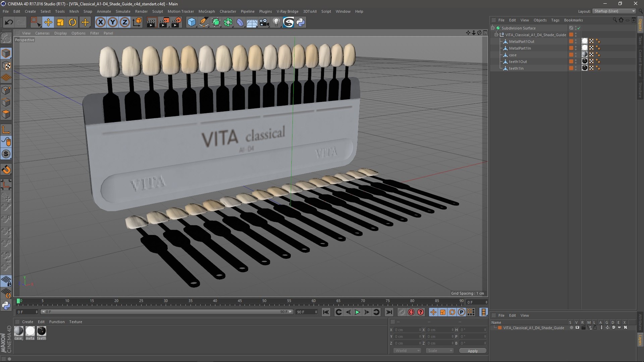This screenshot has height=362, width=644.
Task: Open the Simulate menu
Action: 123,11
